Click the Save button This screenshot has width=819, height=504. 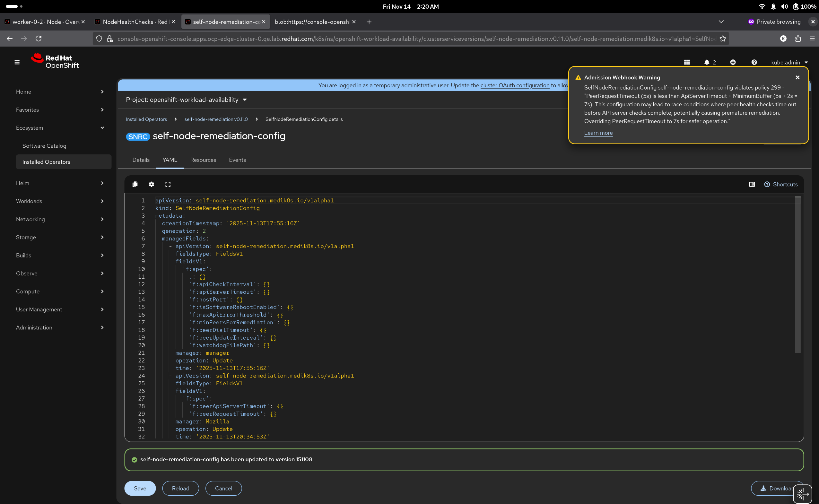[x=140, y=488]
